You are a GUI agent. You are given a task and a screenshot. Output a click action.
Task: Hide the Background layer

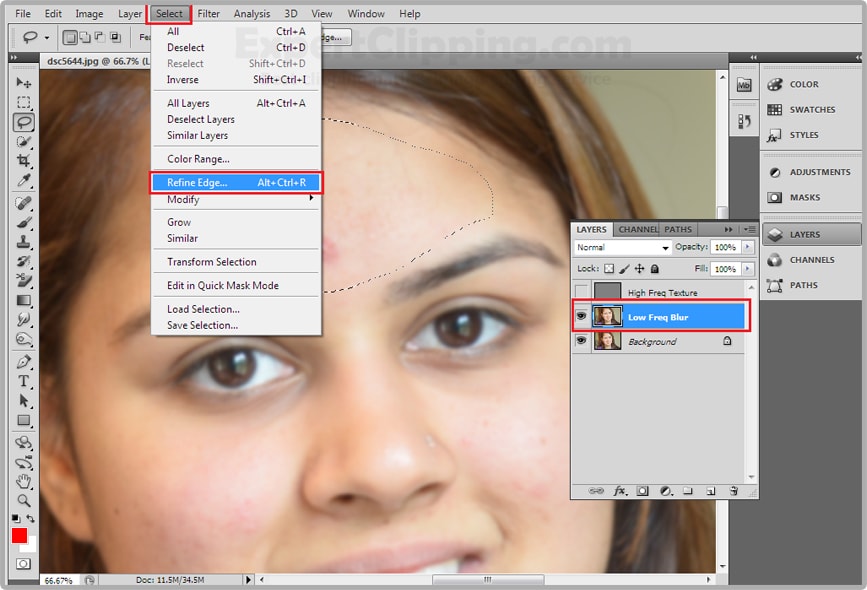pyautogui.click(x=580, y=341)
